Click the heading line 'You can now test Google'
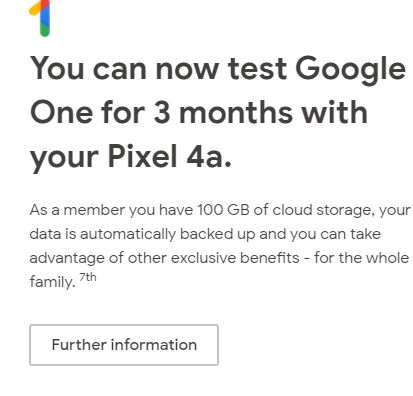413x396 pixels. (218, 71)
